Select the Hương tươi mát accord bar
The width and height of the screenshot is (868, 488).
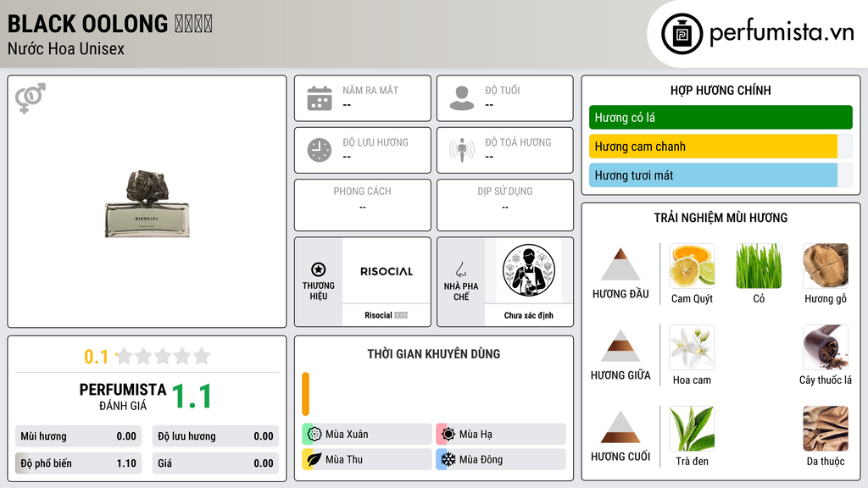[x=721, y=175]
